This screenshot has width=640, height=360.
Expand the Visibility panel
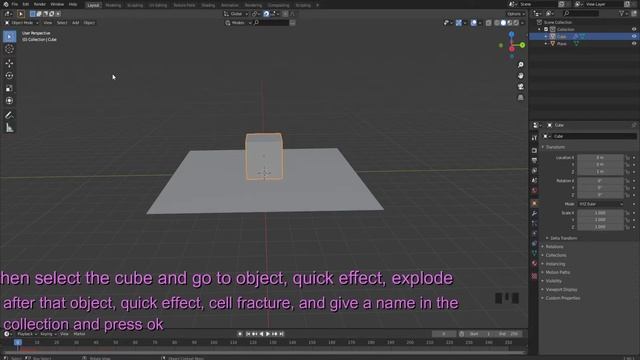554,281
